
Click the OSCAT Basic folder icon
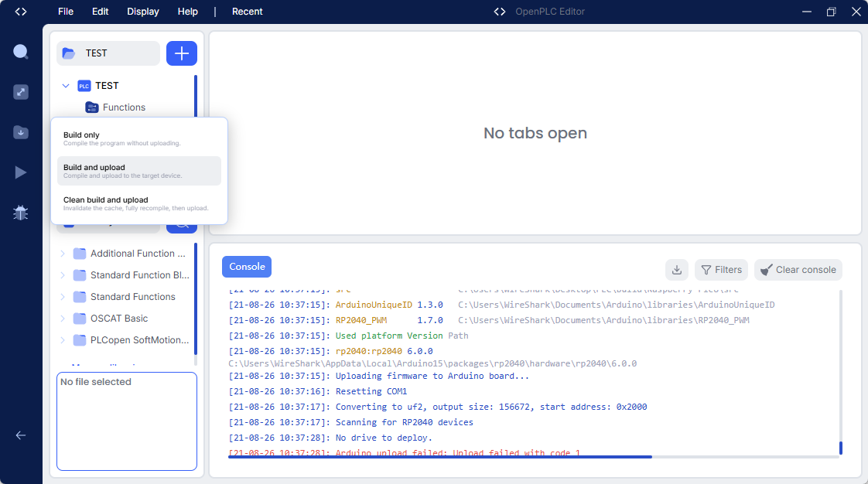[x=80, y=318]
